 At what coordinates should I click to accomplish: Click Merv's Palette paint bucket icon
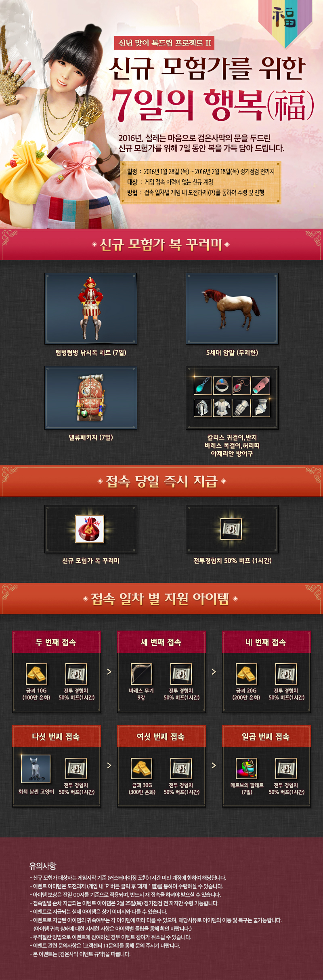point(246,768)
